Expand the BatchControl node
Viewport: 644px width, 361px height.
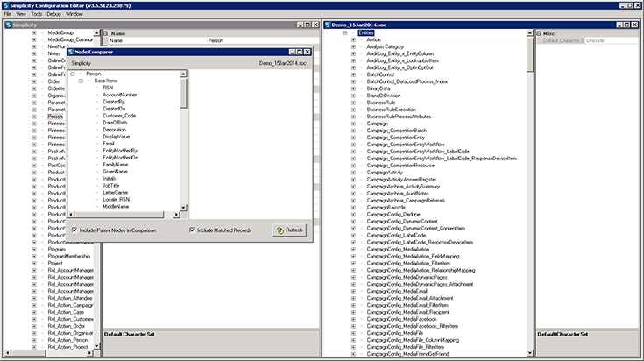353,74
